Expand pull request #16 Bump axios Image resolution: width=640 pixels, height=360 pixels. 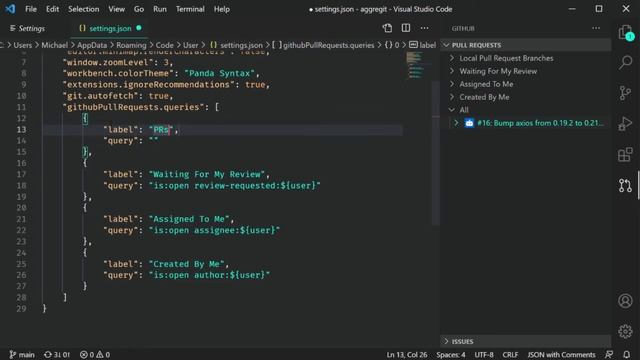[x=456, y=123]
